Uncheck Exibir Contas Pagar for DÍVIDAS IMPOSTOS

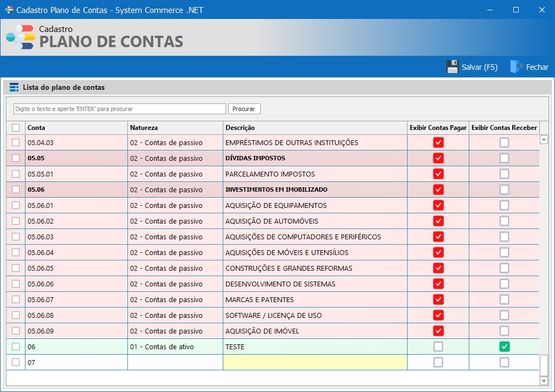pyautogui.click(x=438, y=158)
